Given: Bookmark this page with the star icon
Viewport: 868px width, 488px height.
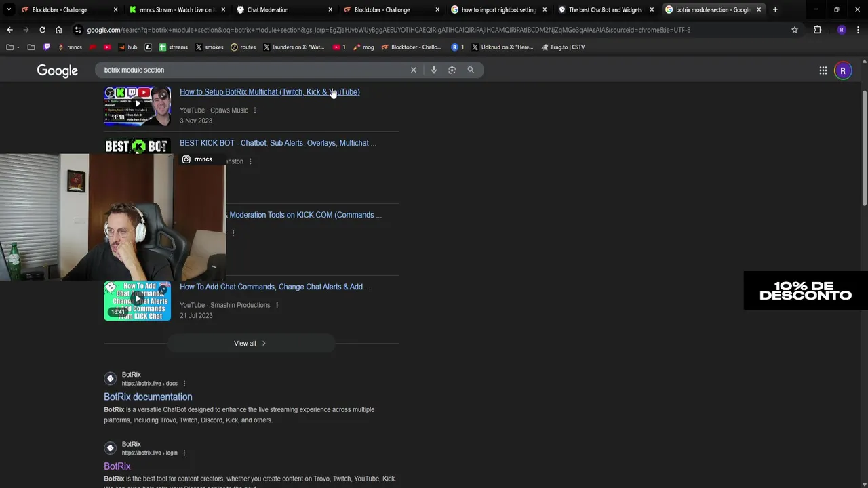Looking at the screenshot, I should (x=794, y=30).
